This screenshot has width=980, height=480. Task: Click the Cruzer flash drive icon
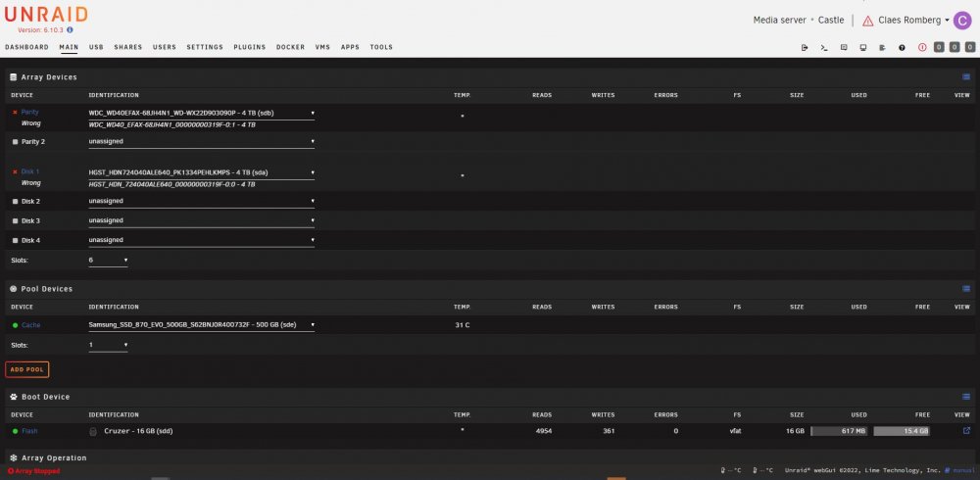[x=93, y=431]
